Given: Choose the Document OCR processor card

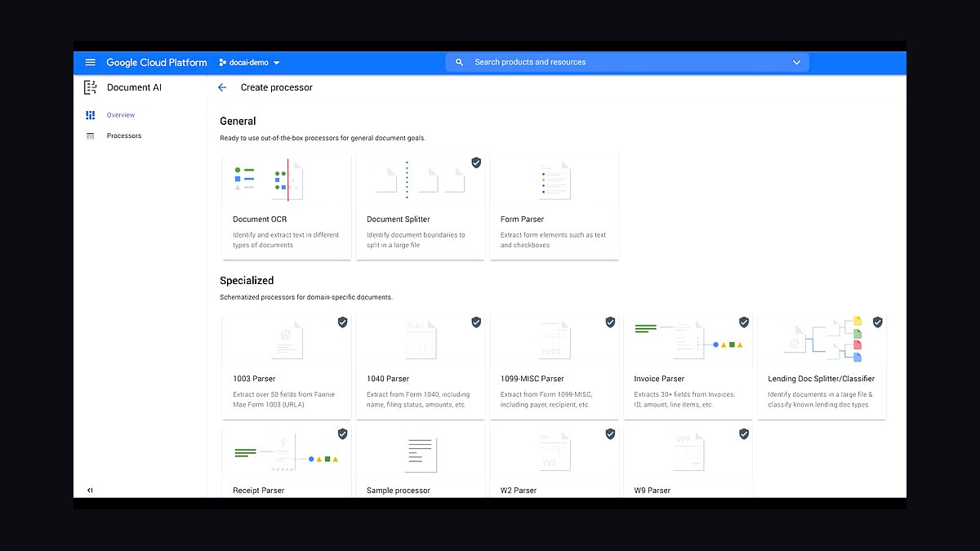Looking at the screenshot, I should pyautogui.click(x=287, y=207).
